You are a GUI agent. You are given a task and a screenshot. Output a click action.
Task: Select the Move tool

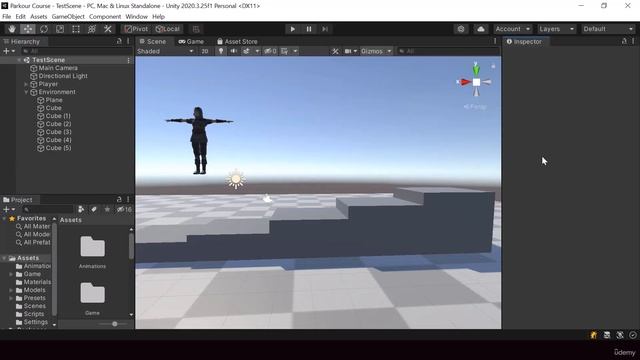tap(28, 29)
